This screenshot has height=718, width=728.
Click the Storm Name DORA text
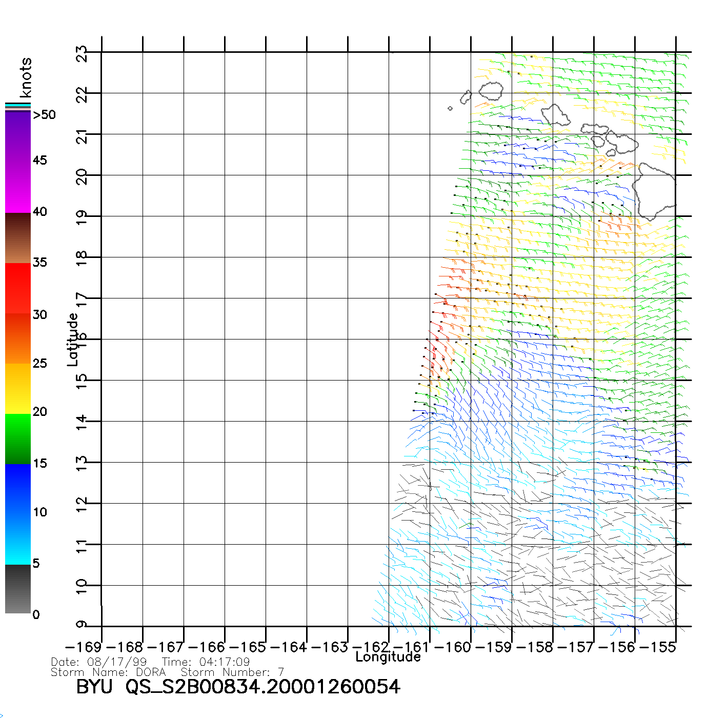tap(108, 672)
